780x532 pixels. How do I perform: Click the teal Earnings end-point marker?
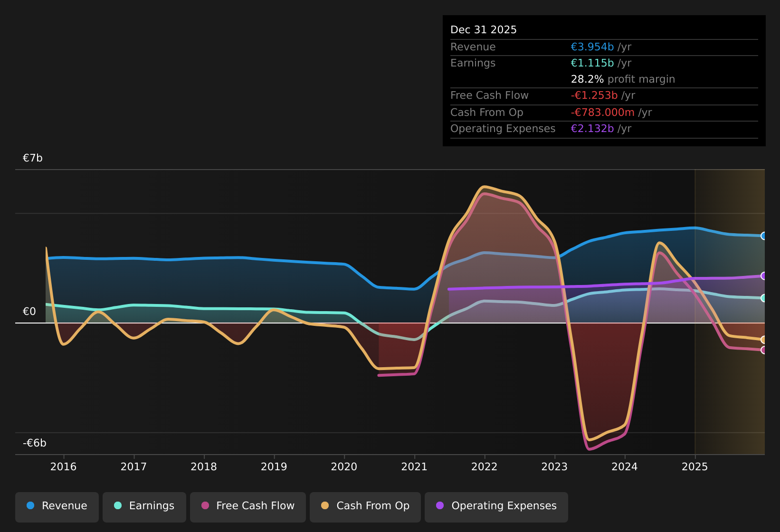(x=764, y=298)
